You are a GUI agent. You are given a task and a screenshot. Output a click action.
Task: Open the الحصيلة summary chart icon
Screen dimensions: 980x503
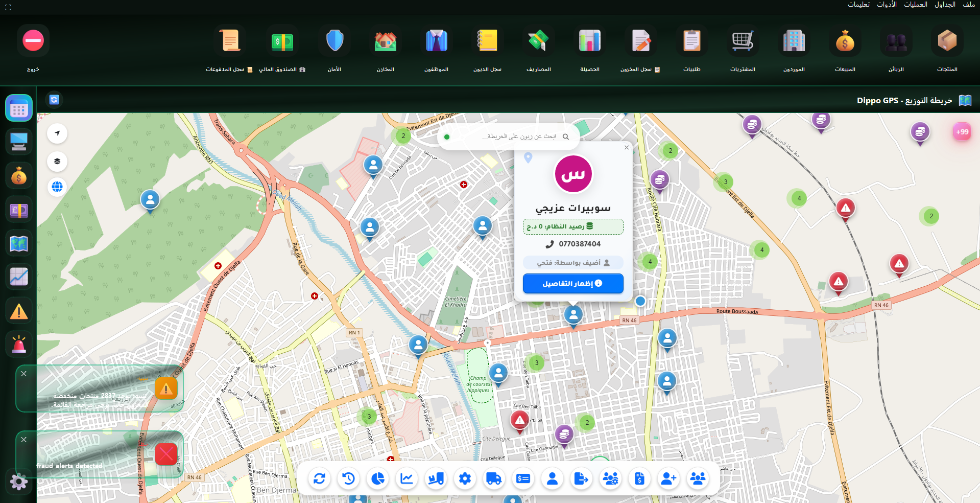pyautogui.click(x=589, y=41)
